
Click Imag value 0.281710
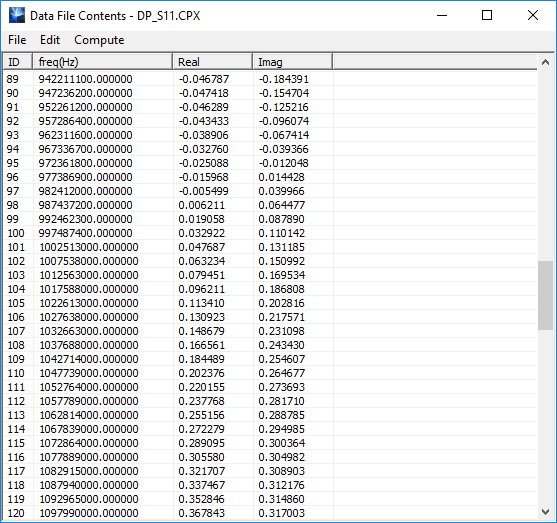point(281,401)
